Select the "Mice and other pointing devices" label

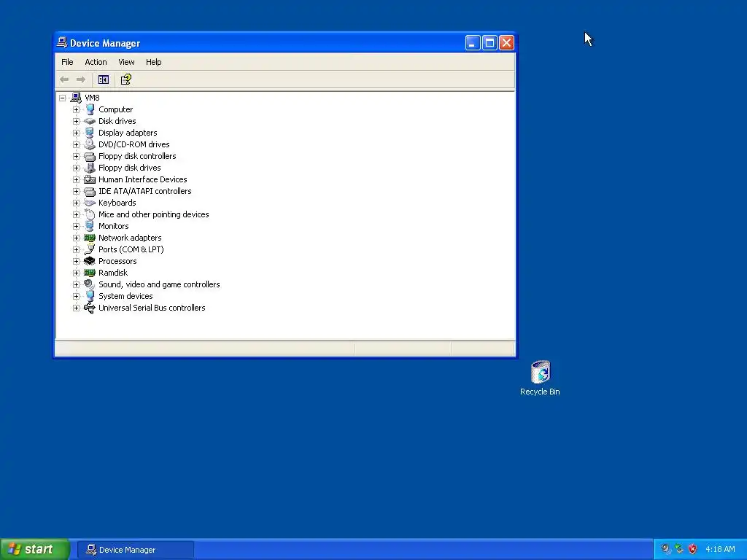(153, 214)
